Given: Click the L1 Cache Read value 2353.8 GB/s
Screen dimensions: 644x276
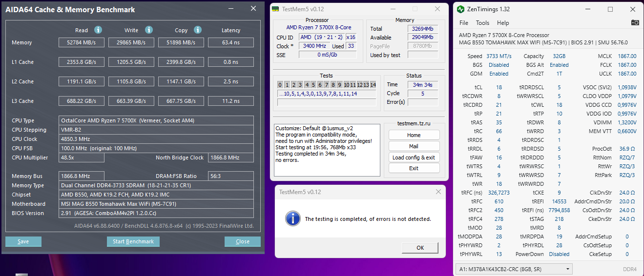Looking at the screenshot, I should [82, 62].
